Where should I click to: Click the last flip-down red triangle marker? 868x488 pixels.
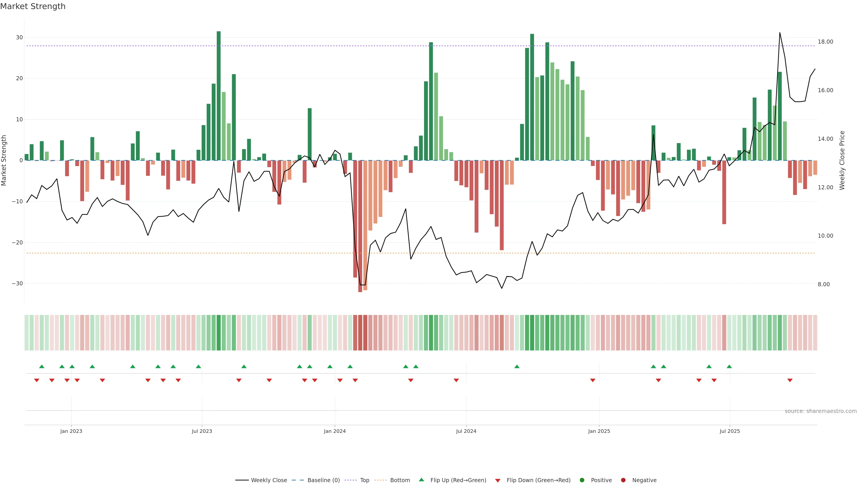(x=790, y=380)
